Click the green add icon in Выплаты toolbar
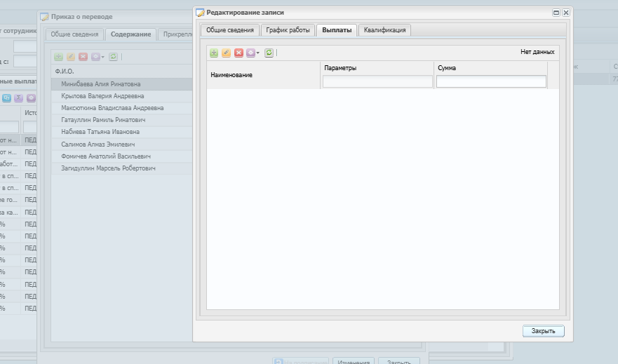The height and width of the screenshot is (364, 618). coord(214,53)
